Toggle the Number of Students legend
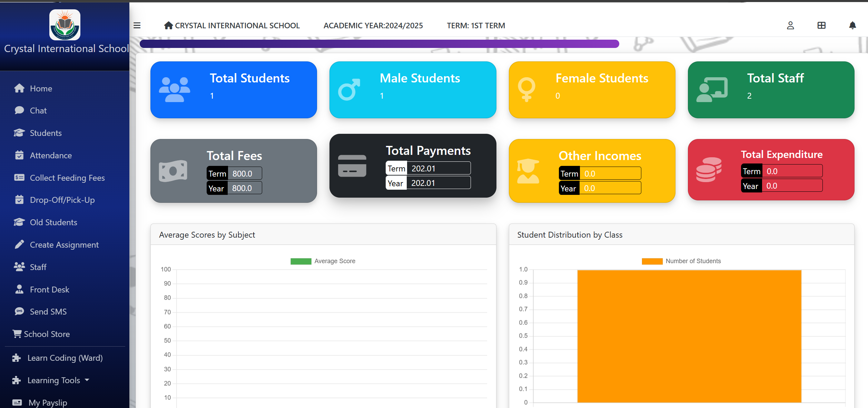Image resolution: width=868 pixels, height=408 pixels. coord(681,261)
